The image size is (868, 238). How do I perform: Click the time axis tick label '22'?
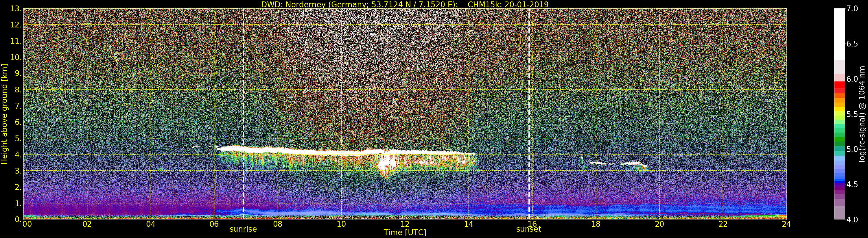click(x=723, y=224)
